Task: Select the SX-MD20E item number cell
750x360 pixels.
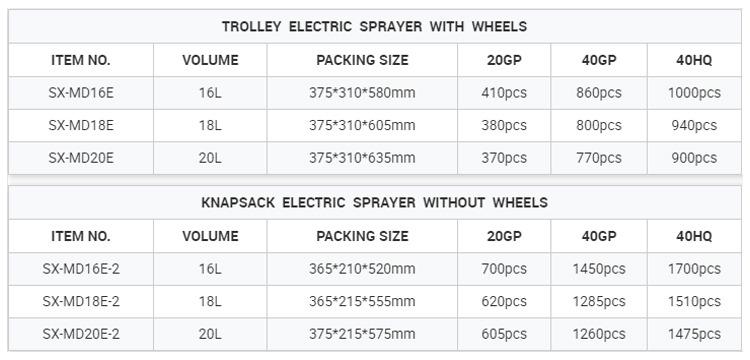Action: tap(81, 158)
